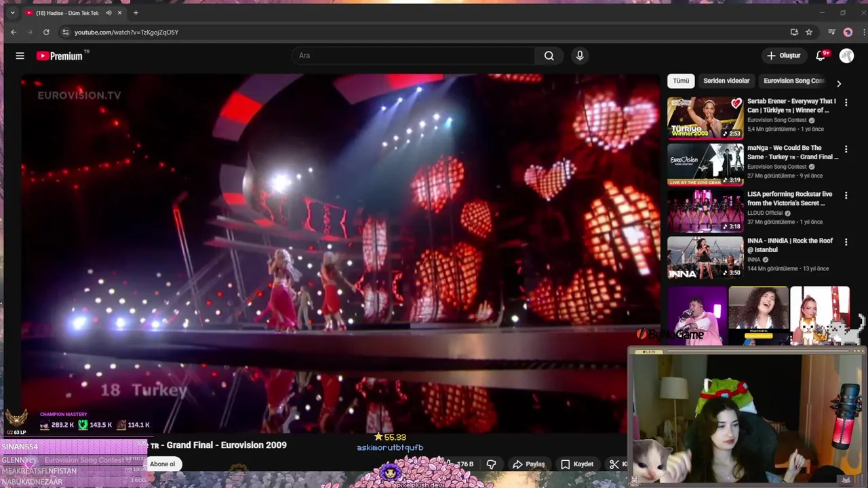Click the browser Back arrow
868x488 pixels.
(14, 32)
